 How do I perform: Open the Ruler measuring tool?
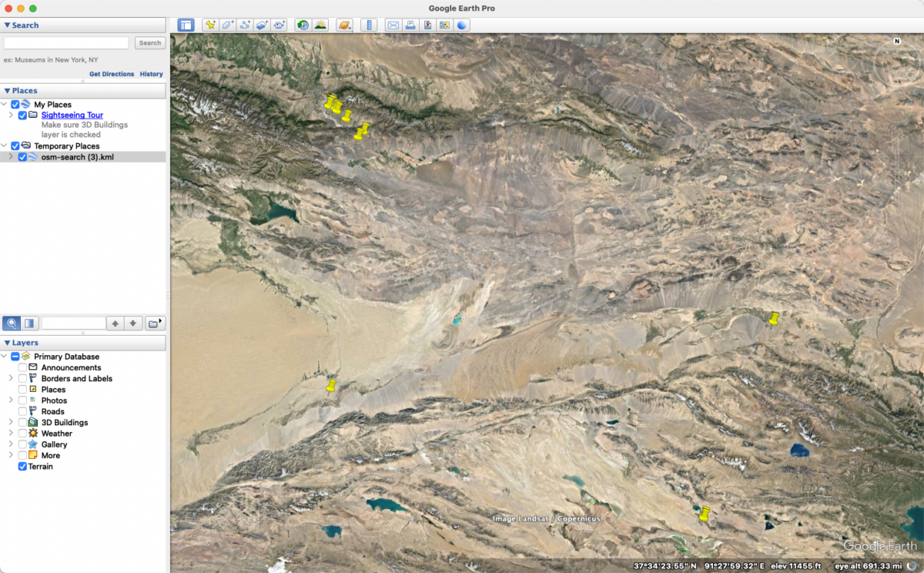(x=369, y=25)
